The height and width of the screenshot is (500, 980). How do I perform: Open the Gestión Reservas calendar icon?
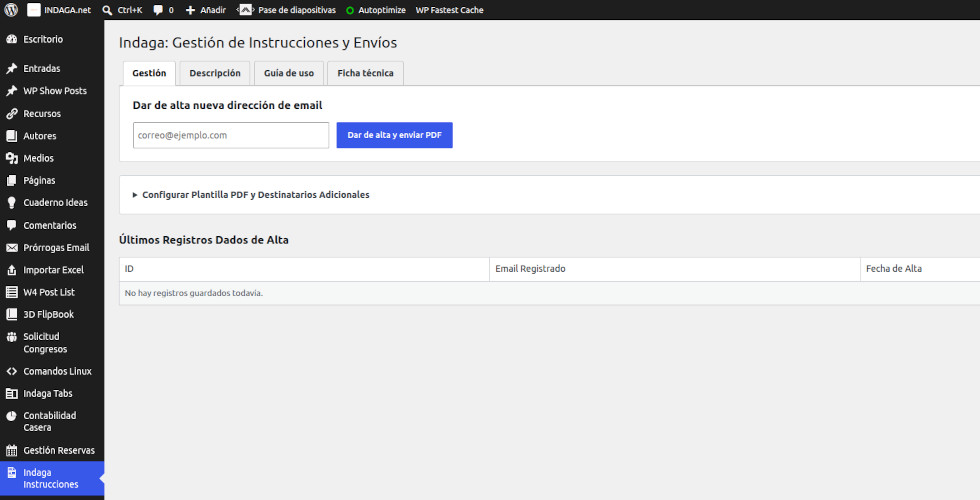coord(11,450)
